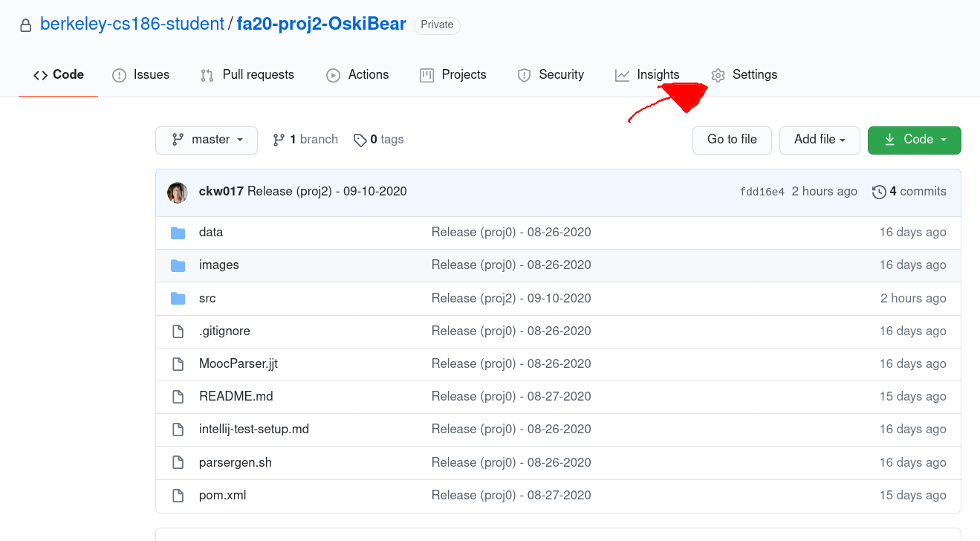Click the commit history clock icon
This screenshot has width=980, height=541.
879,192
